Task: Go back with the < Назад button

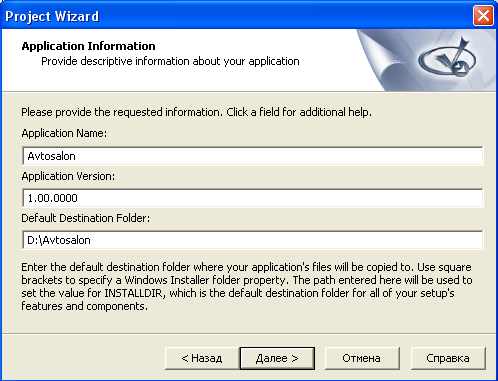Action: 202,358
